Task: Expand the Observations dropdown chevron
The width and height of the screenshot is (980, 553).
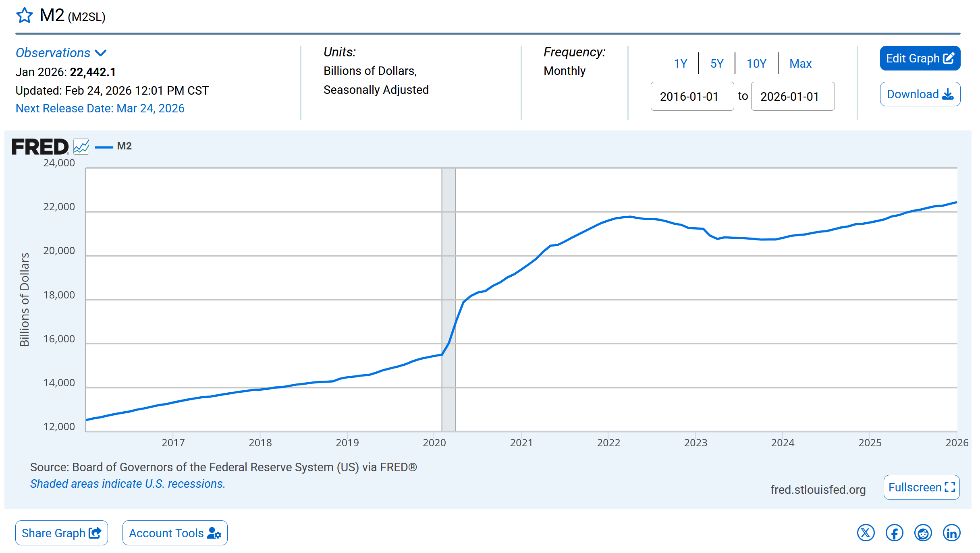Action: (100, 53)
